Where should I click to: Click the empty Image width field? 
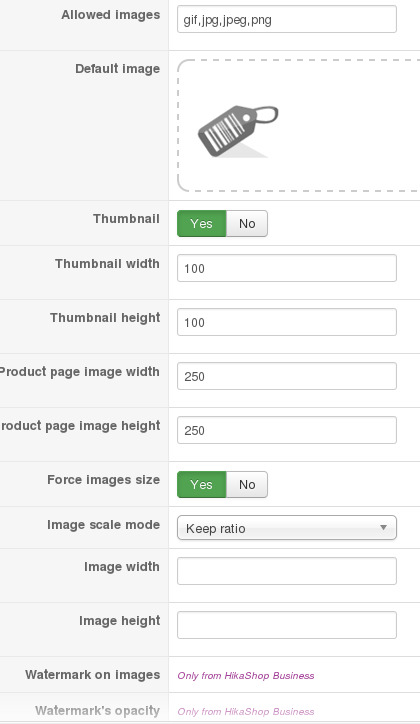coord(287,571)
